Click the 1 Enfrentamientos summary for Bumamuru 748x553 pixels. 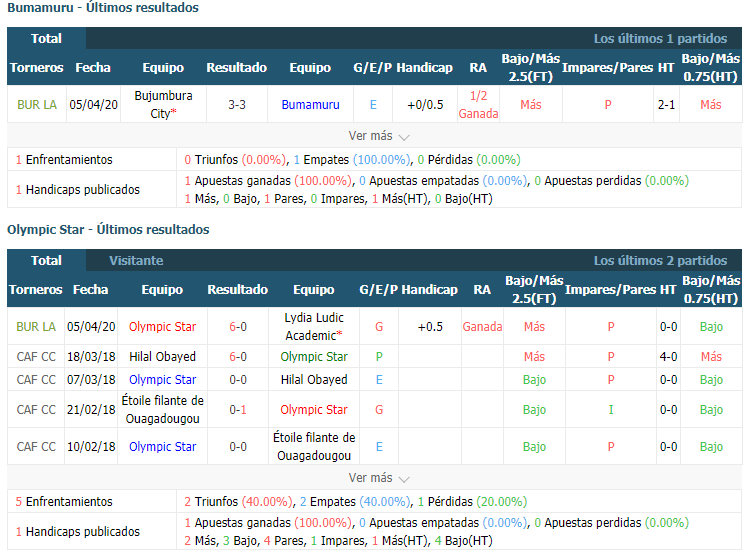pyautogui.click(x=64, y=159)
